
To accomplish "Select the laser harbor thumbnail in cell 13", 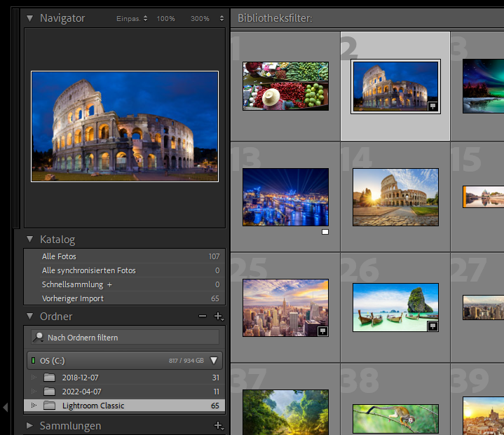I will (x=286, y=197).
